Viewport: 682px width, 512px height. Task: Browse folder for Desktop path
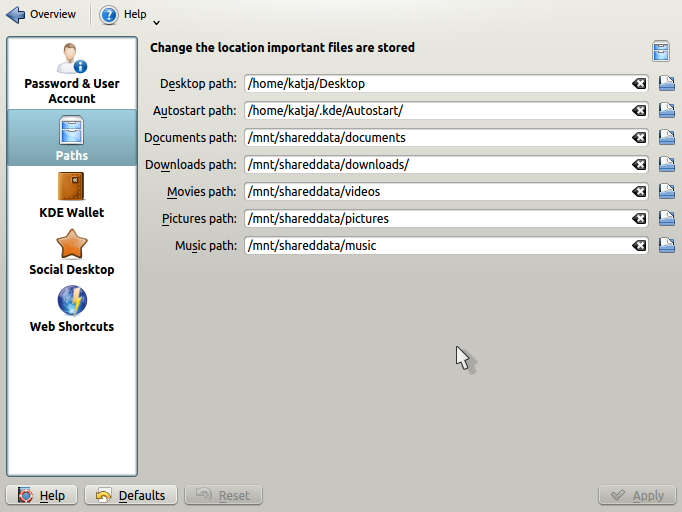(x=668, y=84)
